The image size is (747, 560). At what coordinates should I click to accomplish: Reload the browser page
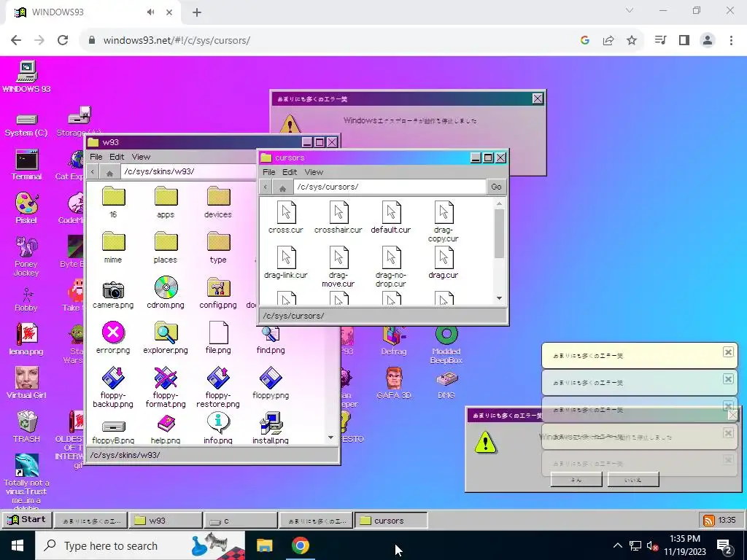63,41
